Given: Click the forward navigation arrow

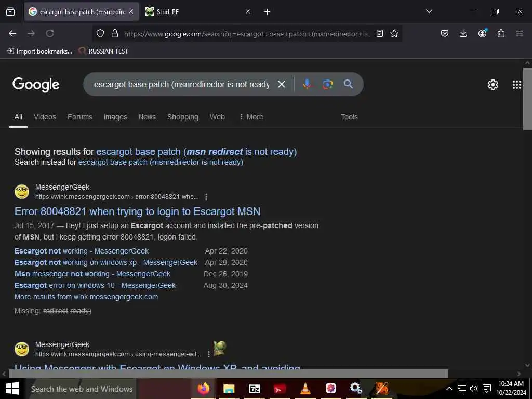Looking at the screenshot, I should tap(31, 33).
